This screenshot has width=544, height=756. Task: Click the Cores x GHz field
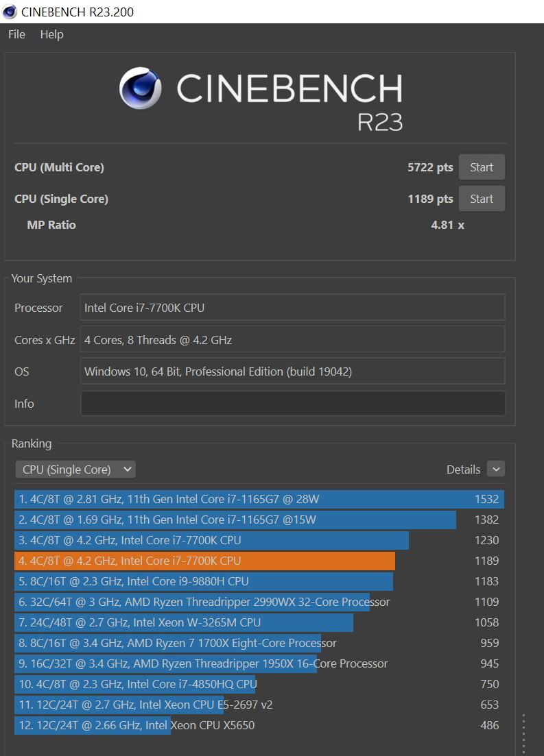(x=293, y=340)
